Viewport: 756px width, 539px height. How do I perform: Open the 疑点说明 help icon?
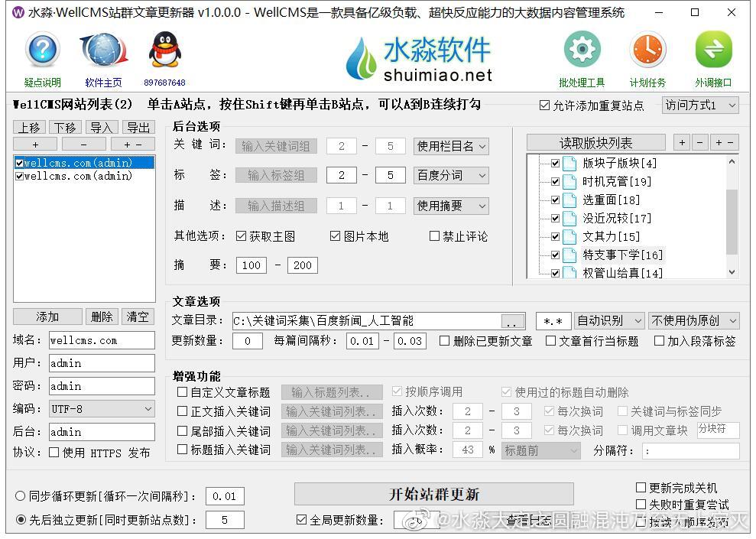[x=43, y=49]
